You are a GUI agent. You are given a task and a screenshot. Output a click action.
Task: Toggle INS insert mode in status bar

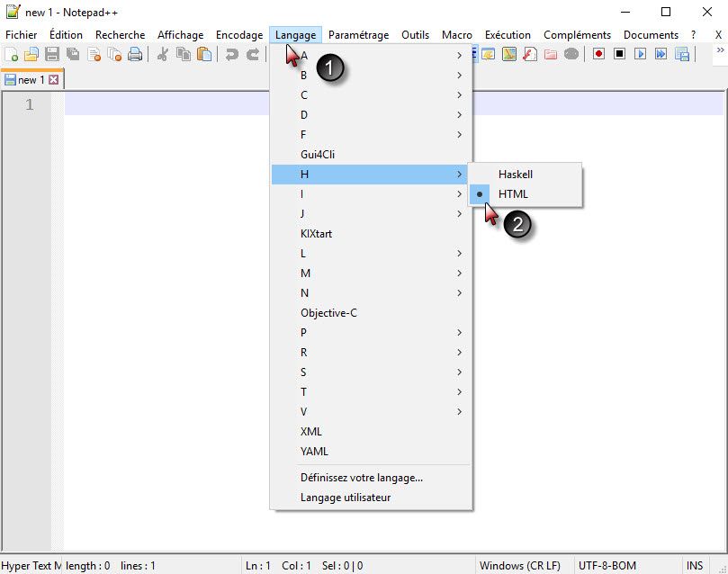pos(695,566)
